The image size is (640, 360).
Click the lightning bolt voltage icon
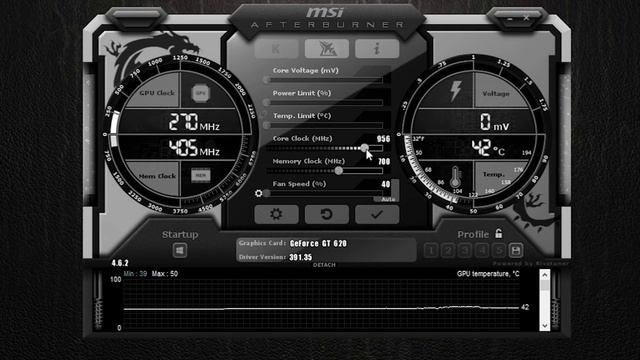tap(456, 91)
